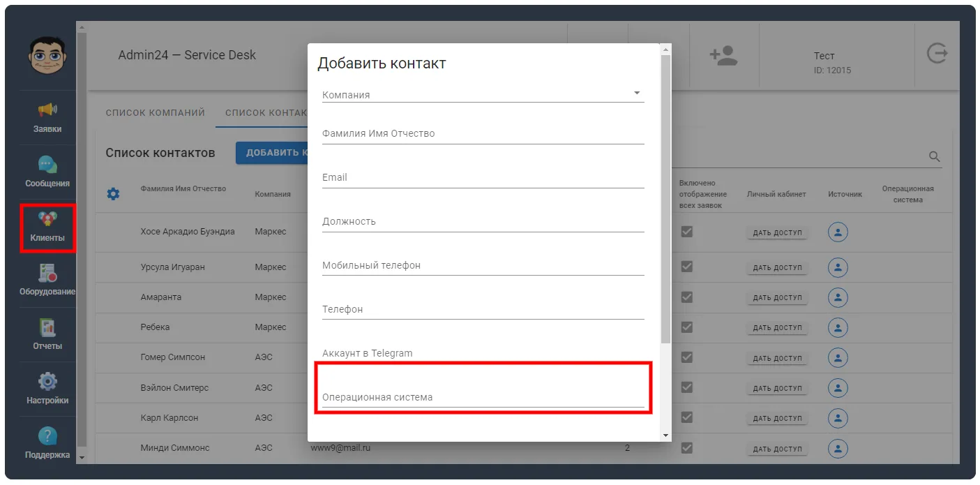Click the Операционная система field
The width and height of the screenshot is (980, 485).
pyautogui.click(x=483, y=397)
